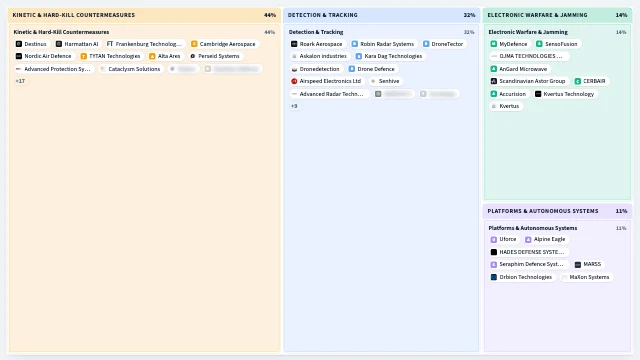Click the Orbion Technologies icon
This screenshot has width=640, height=360.
(494, 277)
